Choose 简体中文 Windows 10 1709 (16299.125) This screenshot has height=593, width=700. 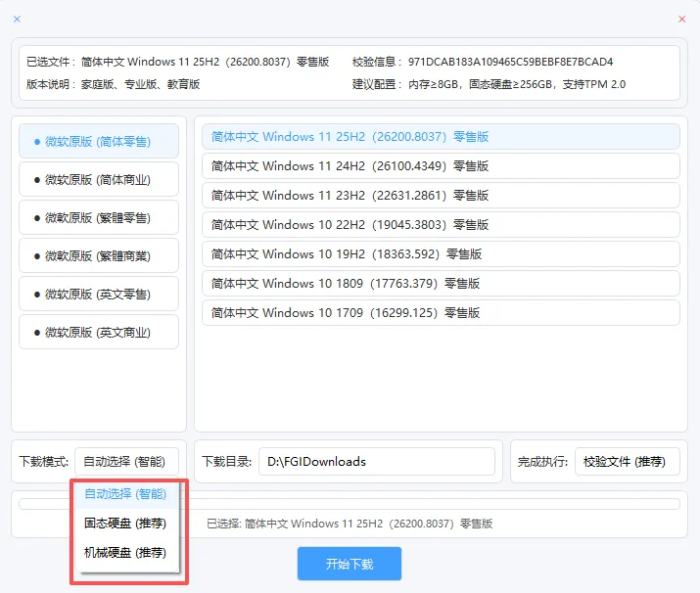(x=441, y=313)
